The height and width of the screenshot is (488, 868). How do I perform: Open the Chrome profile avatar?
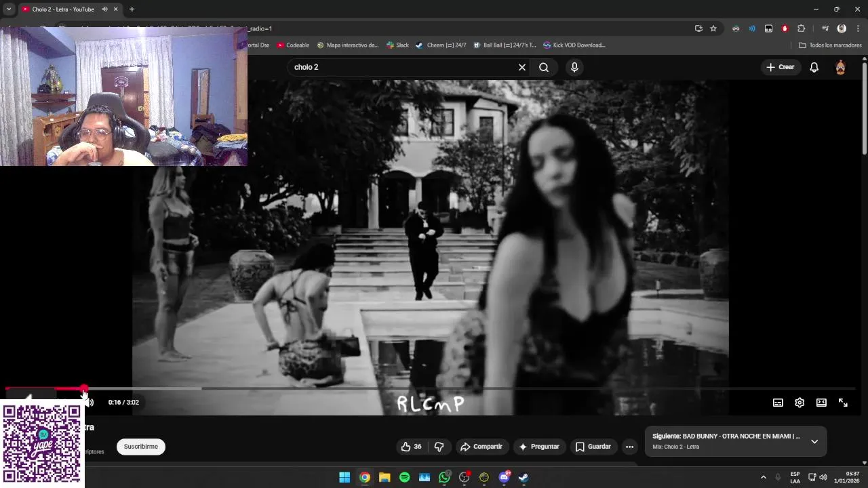(842, 28)
